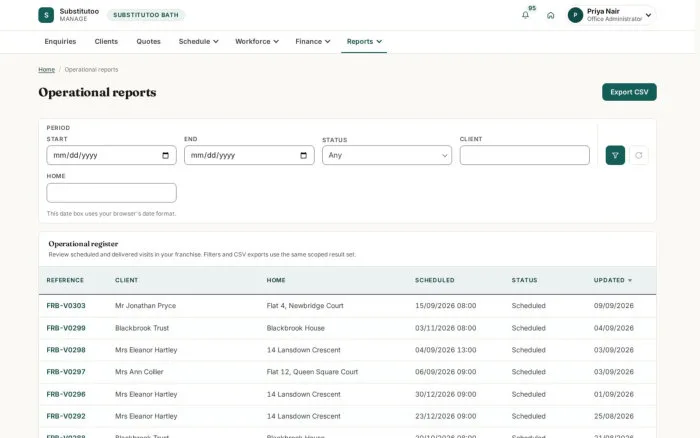Click updated date 25/08/2026
Screen dimensions: 700x438
click(x=614, y=416)
